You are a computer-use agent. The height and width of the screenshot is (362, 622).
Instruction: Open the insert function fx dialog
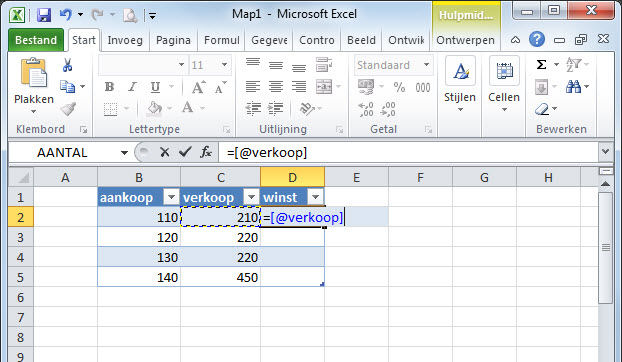click(x=206, y=152)
